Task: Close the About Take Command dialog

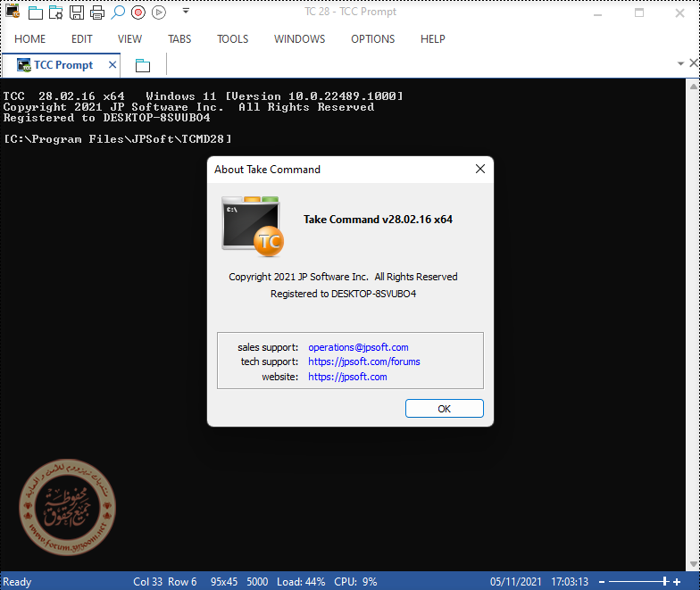Action: click(x=480, y=169)
